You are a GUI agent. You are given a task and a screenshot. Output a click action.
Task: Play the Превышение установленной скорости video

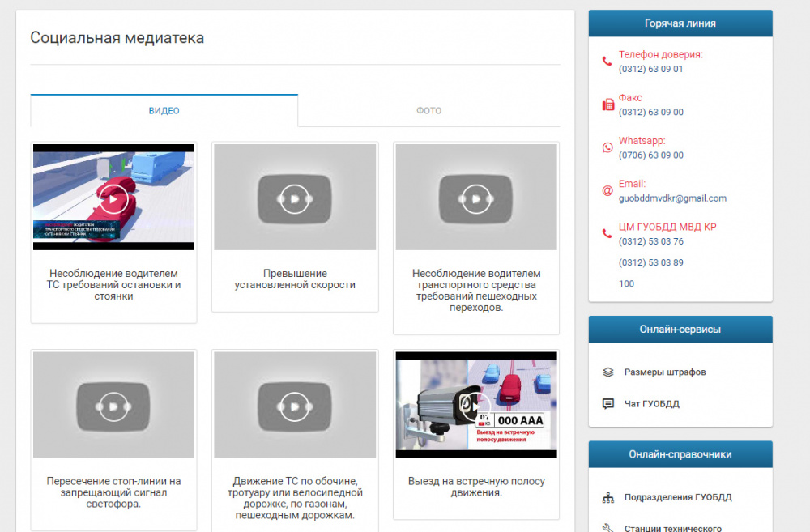(x=295, y=198)
